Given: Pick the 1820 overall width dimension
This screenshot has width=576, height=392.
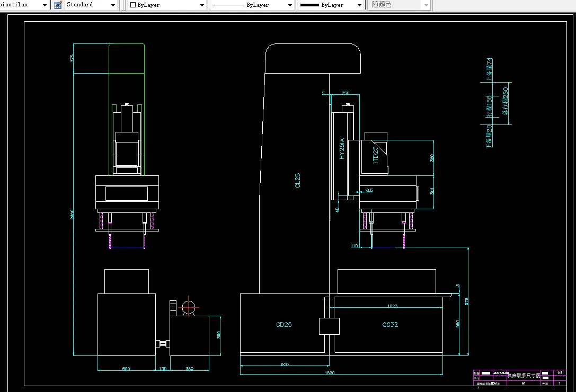Looking at the screenshot, I should coord(330,372).
